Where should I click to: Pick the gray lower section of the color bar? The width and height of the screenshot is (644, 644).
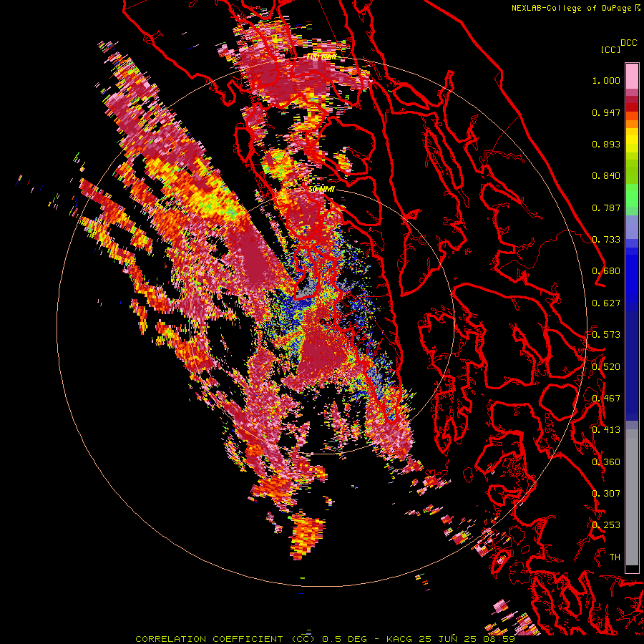pos(632,497)
